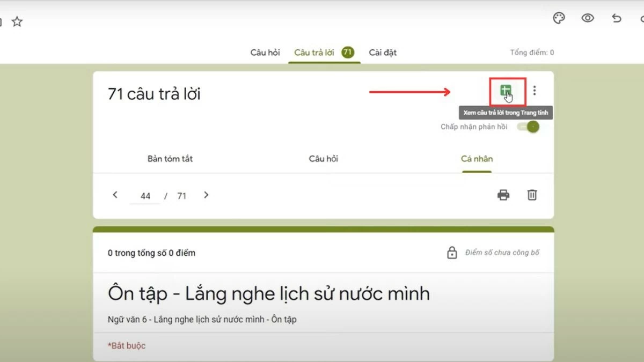Open the Cài đặt tab

coord(382,52)
